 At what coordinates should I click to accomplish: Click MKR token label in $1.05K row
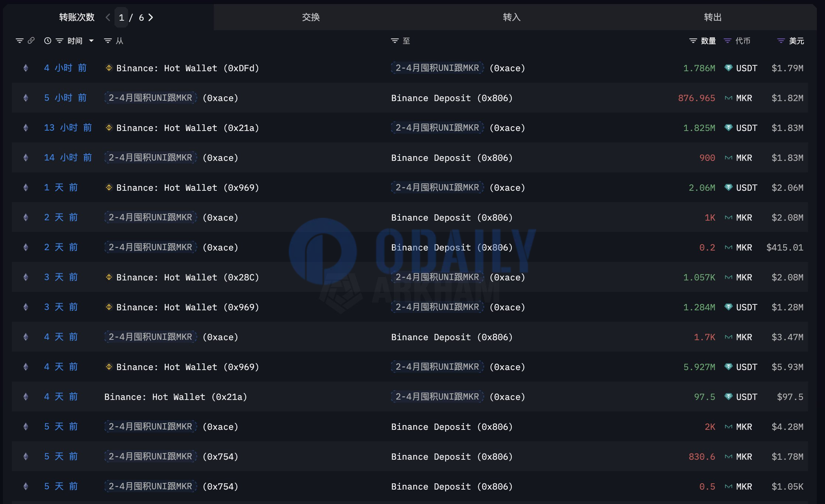click(744, 487)
